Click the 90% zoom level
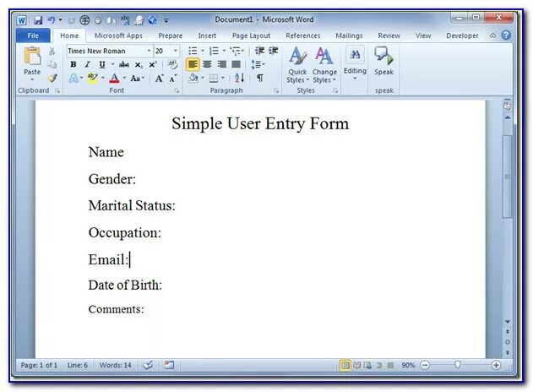 click(x=408, y=365)
